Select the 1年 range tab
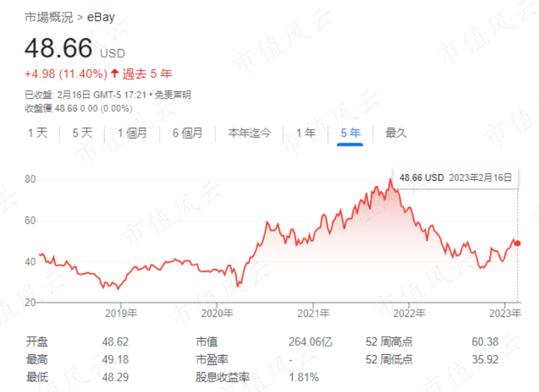The width and height of the screenshot is (539, 392). coord(306,133)
